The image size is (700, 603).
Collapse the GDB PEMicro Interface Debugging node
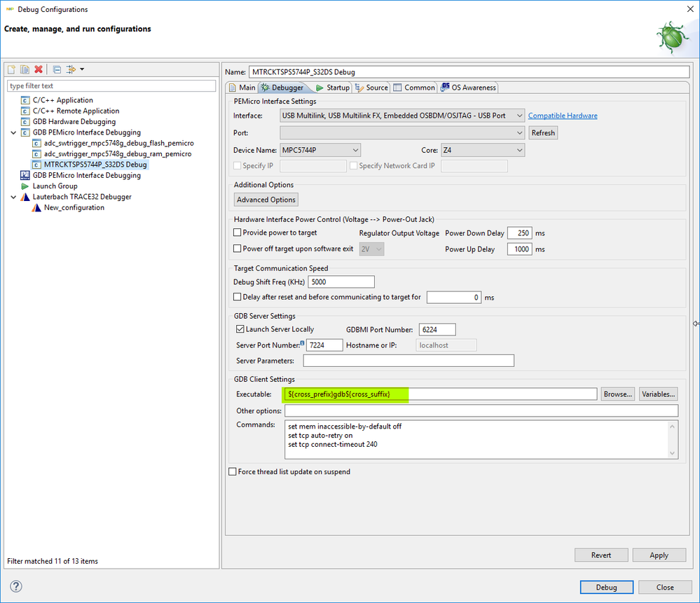[x=13, y=132]
